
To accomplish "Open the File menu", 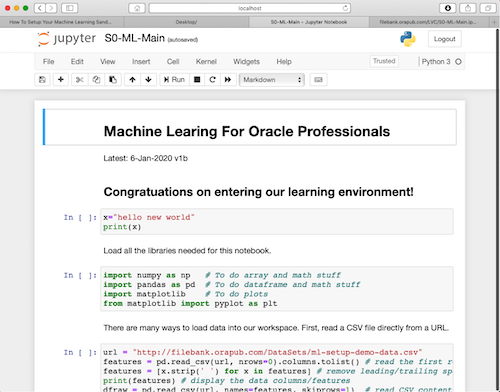I will click(48, 62).
